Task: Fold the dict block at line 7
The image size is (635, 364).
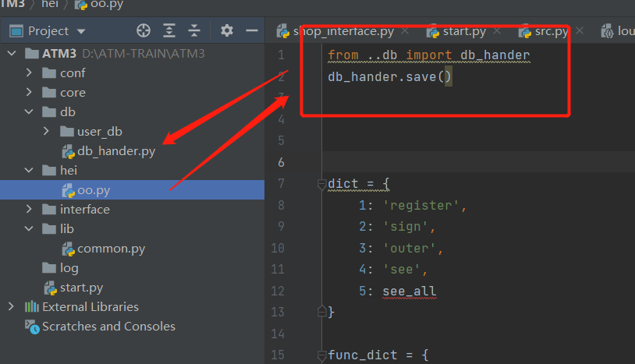Action: [322, 185]
